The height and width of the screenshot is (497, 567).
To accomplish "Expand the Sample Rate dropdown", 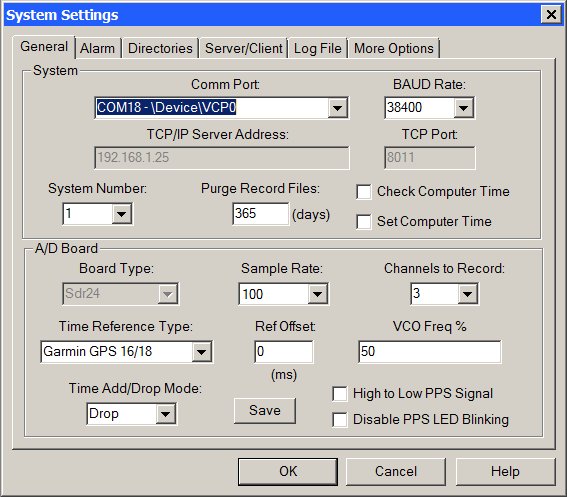I will coord(317,294).
